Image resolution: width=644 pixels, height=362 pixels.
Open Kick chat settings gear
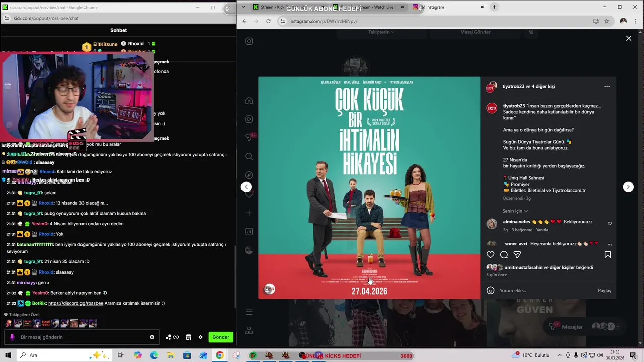(x=200, y=337)
